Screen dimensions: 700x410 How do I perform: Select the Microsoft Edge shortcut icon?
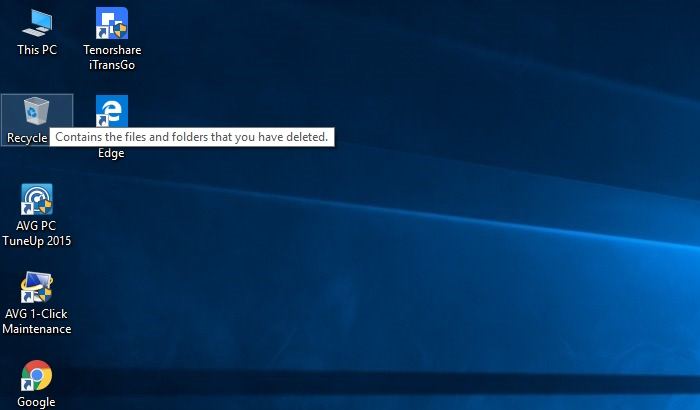coord(112,111)
